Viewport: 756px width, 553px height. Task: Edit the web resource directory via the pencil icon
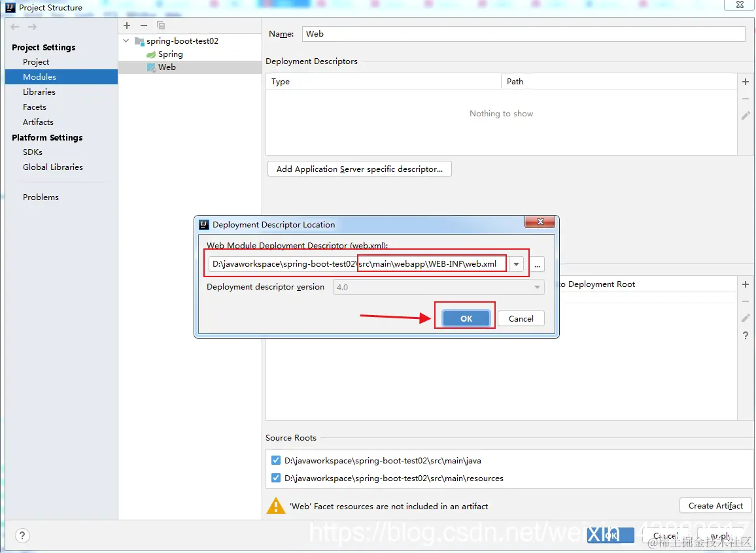[x=746, y=318]
